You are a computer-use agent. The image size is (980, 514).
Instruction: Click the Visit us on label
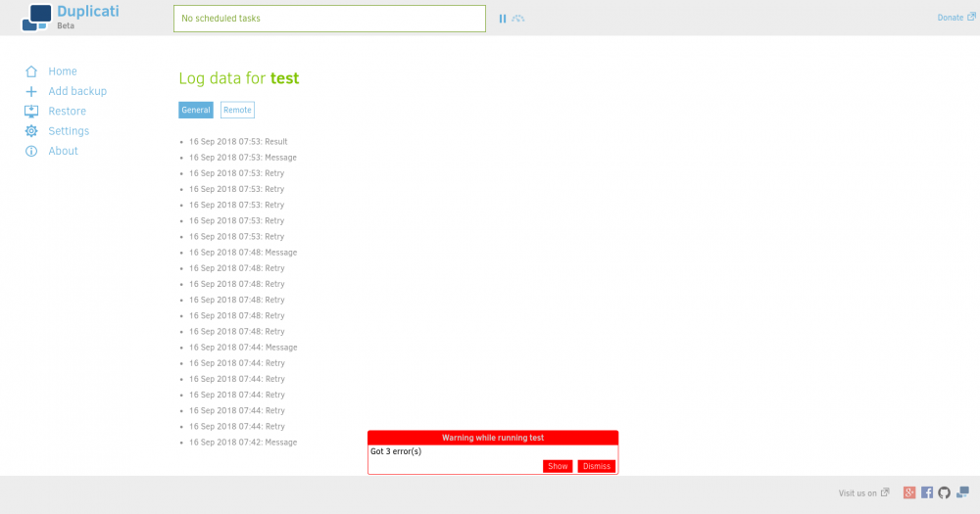(857, 493)
